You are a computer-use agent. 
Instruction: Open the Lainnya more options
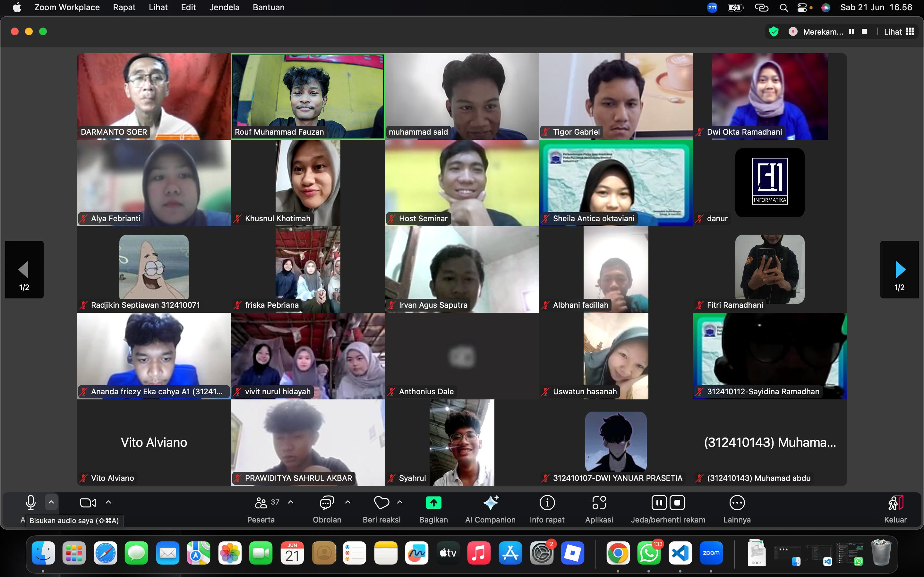[x=737, y=503]
